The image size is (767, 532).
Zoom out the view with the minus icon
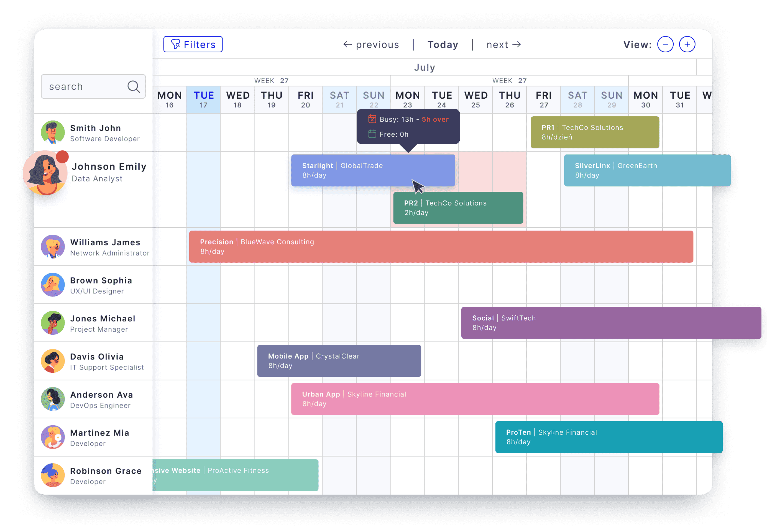pyautogui.click(x=665, y=44)
